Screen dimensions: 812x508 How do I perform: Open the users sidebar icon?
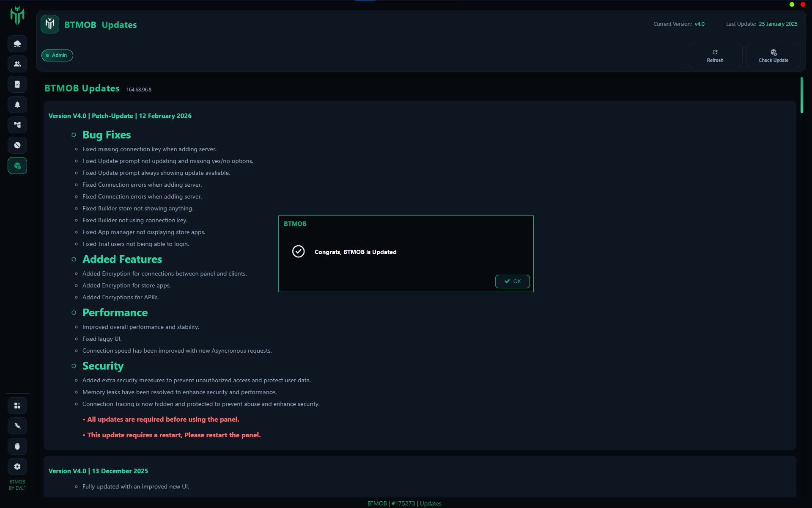coord(17,64)
